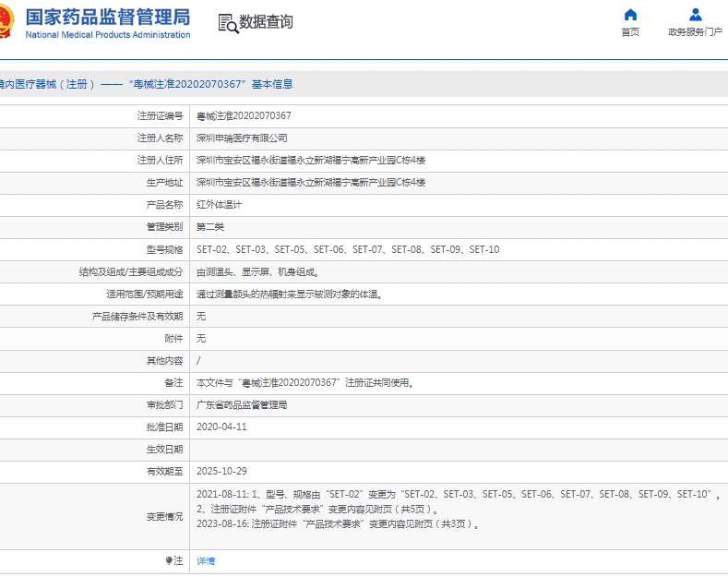This screenshot has width=728, height=577.
Task: Click the 产品储存条件及有效期 label
Action: point(137,317)
